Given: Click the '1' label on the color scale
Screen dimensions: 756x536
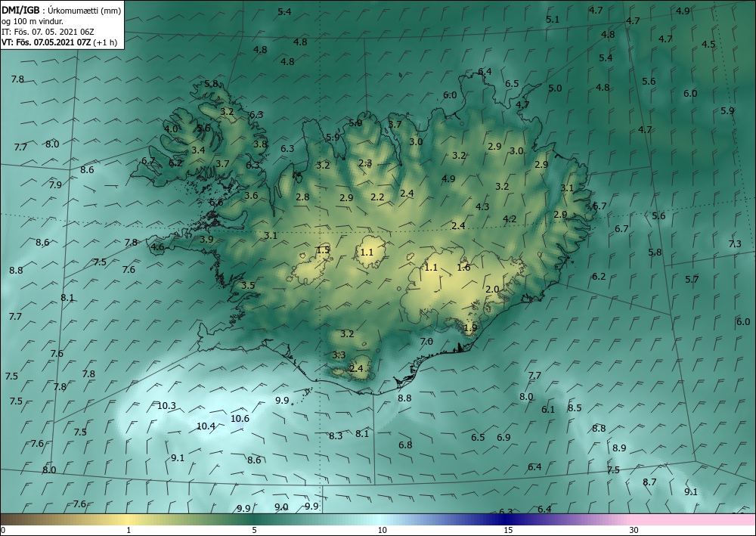Looking at the screenshot, I should (129, 531).
